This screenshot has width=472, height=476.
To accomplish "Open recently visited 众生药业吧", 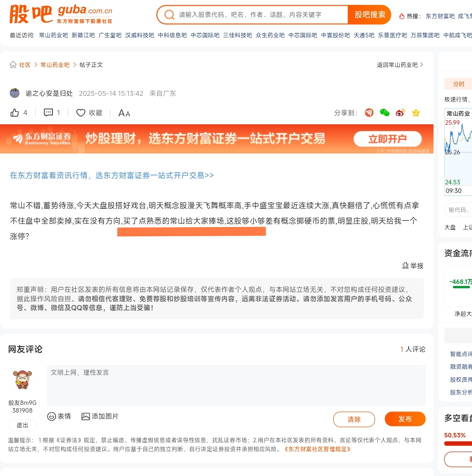I will click(x=270, y=35).
